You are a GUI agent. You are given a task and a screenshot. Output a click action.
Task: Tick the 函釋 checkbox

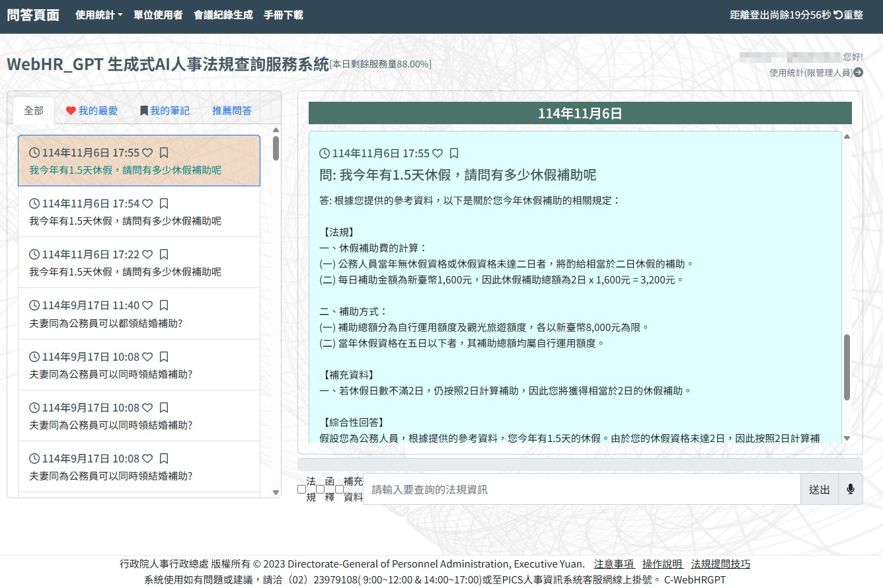click(x=321, y=490)
